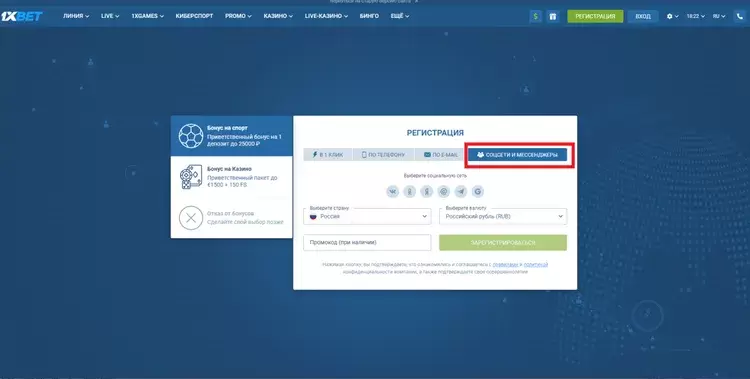Viewport: 750px width, 379px height.
Task: Click the ВХОД login button
Action: pyautogui.click(x=643, y=16)
